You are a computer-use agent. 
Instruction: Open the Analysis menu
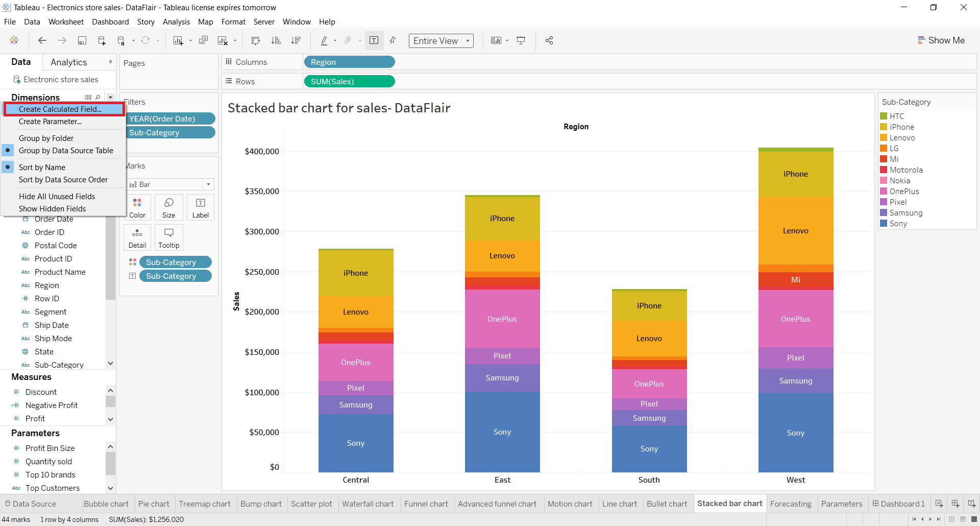click(176, 21)
